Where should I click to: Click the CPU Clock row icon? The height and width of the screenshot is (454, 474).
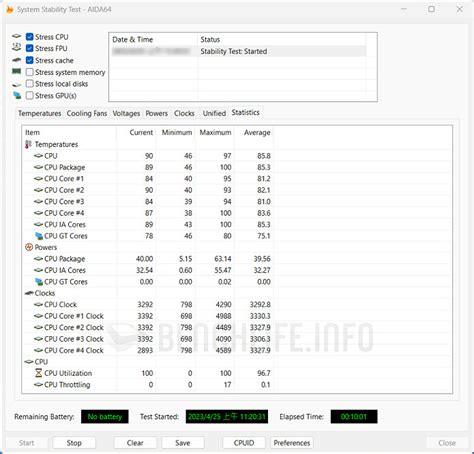tap(39, 305)
